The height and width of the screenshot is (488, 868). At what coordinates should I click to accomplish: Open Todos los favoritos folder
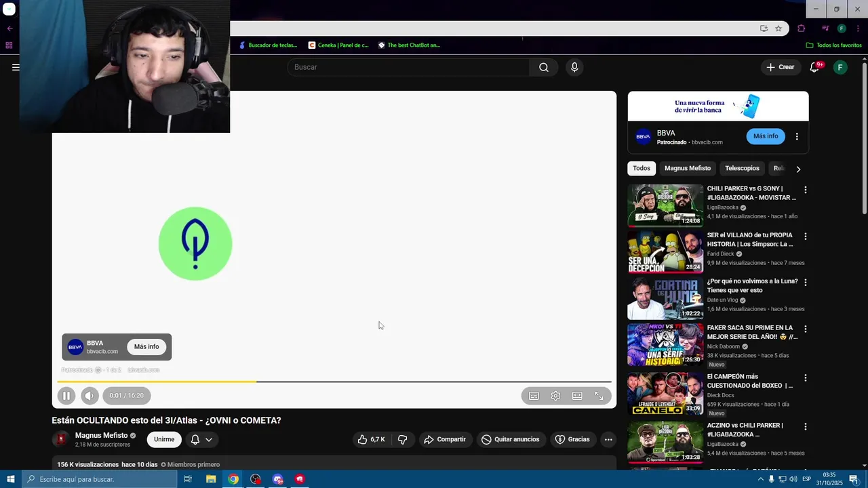833,45
